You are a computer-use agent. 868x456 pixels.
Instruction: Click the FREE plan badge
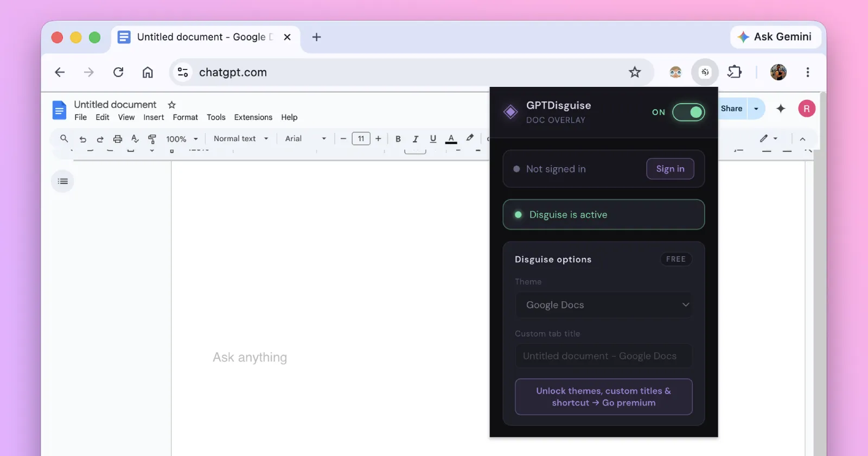(x=676, y=259)
